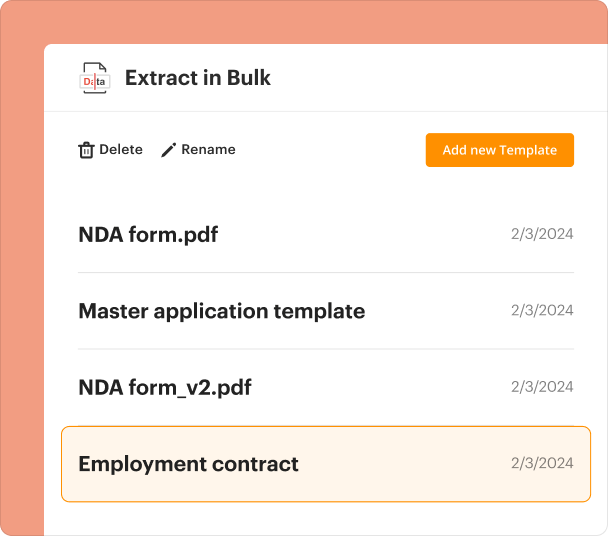Click the divider line under NDA form.pdf
Viewport: 608px width, 536px height.
(325, 273)
